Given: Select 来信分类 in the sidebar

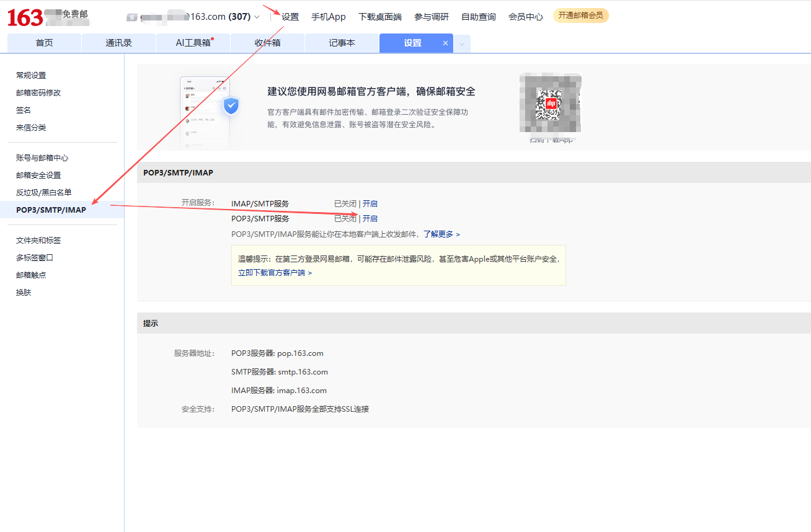Looking at the screenshot, I should coord(31,128).
